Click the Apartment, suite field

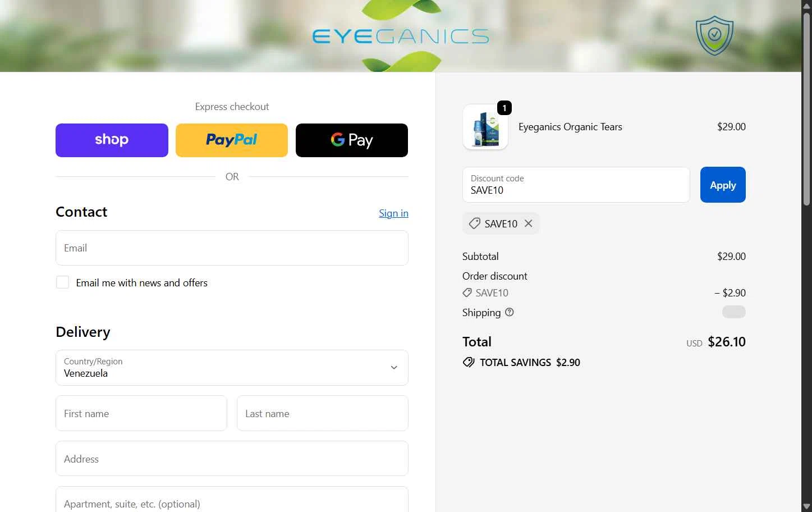[232, 500]
